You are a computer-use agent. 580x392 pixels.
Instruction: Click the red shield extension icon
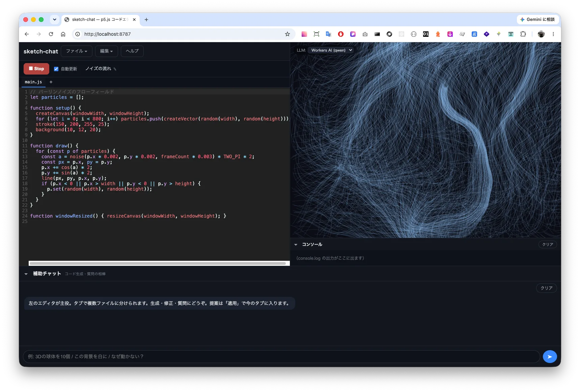(341, 34)
